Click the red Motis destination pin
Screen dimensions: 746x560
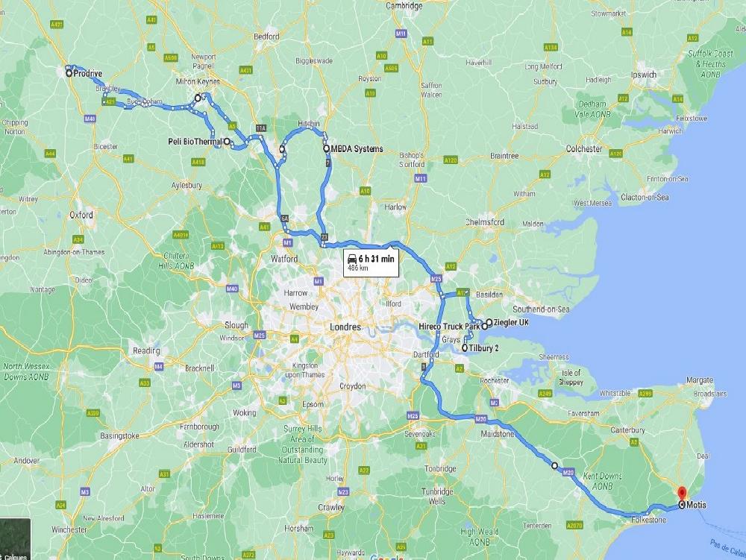point(682,494)
